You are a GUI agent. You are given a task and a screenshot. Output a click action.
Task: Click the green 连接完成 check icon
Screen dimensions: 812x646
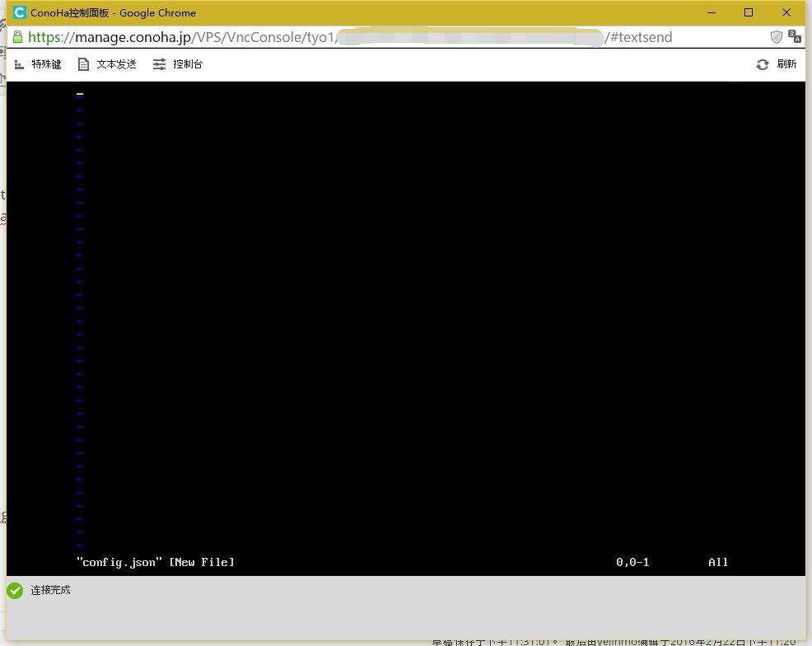tap(15, 590)
